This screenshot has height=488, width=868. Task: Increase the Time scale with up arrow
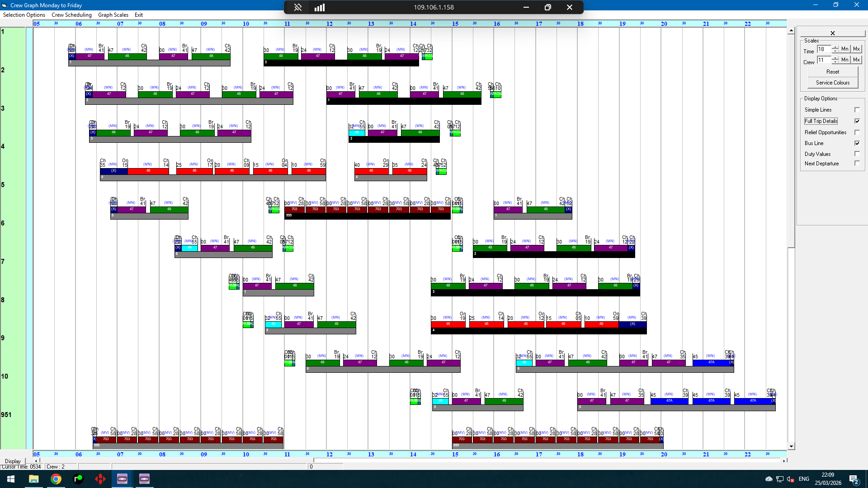[x=835, y=47]
